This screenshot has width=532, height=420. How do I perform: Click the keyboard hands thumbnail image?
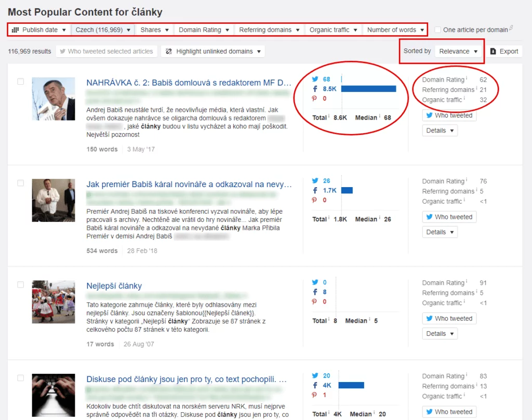click(54, 395)
